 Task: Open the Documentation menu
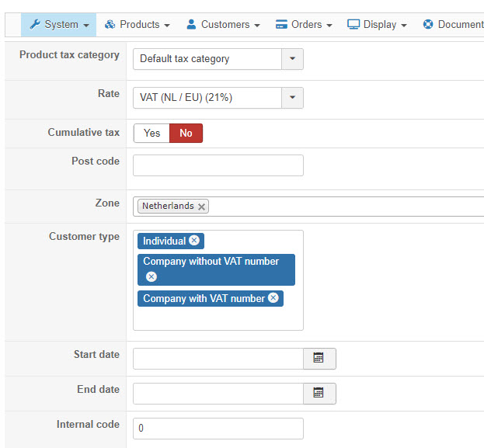click(x=453, y=24)
